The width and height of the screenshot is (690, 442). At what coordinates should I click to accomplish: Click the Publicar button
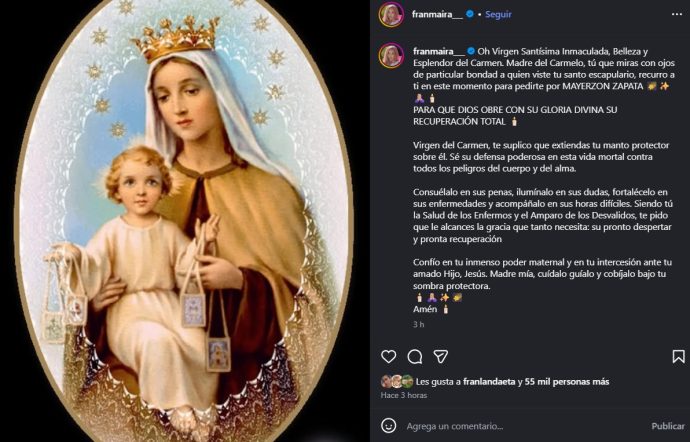pyautogui.click(x=667, y=426)
